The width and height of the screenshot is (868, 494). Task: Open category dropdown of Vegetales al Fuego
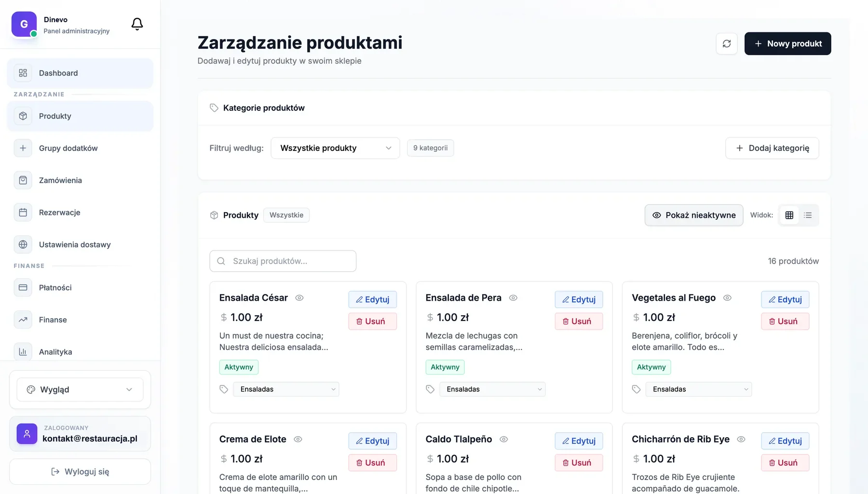pyautogui.click(x=699, y=389)
